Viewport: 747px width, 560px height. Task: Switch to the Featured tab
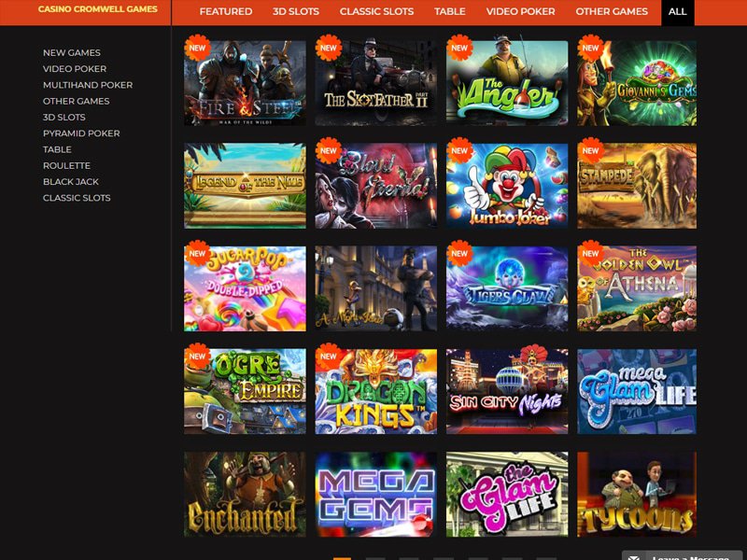226,11
